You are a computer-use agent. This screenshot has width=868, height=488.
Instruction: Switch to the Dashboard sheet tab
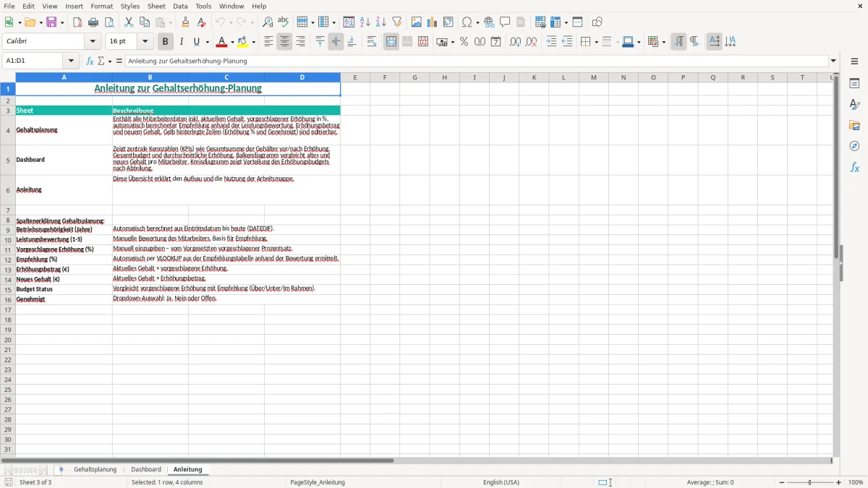[146, 469]
